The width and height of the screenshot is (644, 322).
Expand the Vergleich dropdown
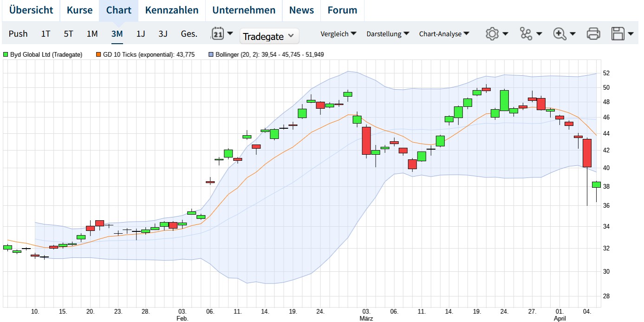[339, 33]
